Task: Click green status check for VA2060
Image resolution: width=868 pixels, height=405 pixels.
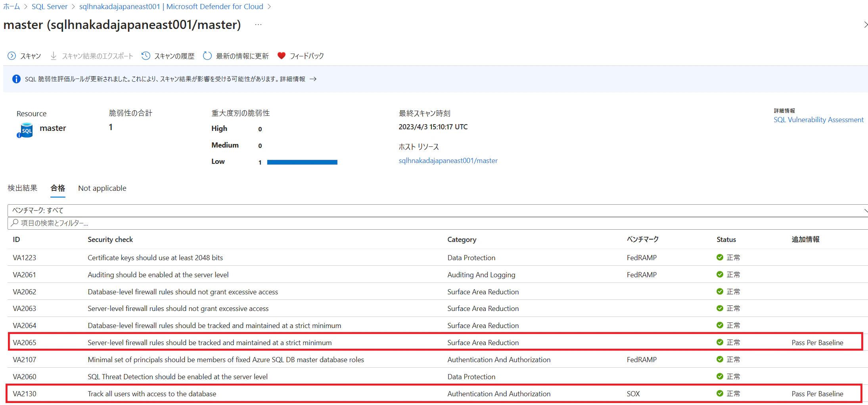Action: 720,376
